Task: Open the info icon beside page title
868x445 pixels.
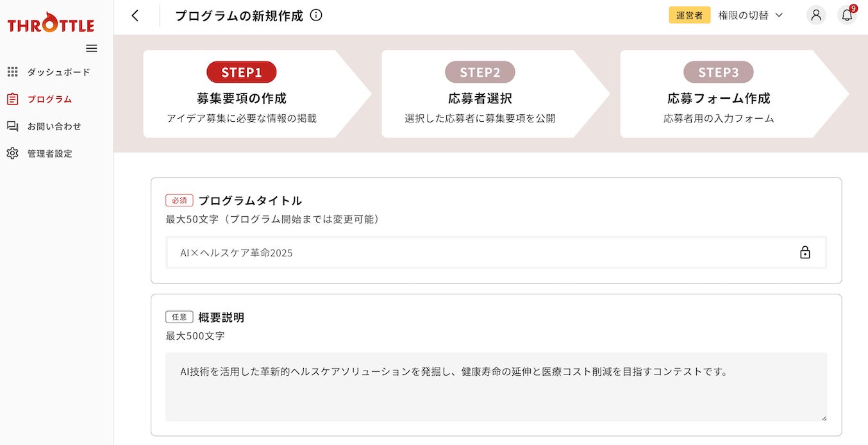Action: (x=316, y=15)
